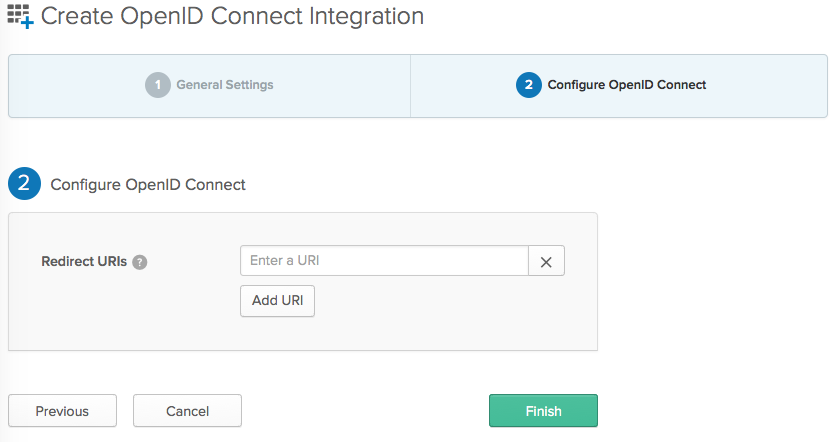Click the empty panel space beneath Redirect URIs label
Screen dimensions: 836x442
coord(90,315)
